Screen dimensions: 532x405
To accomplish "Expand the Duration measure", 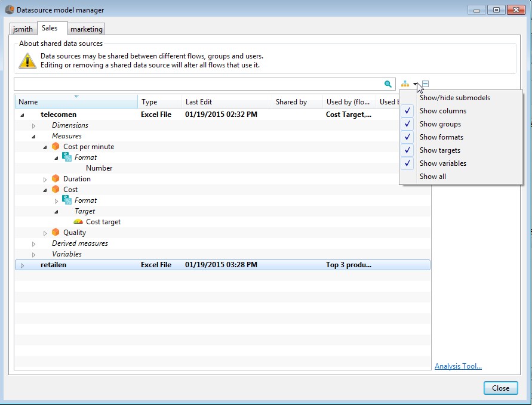I will (45, 180).
